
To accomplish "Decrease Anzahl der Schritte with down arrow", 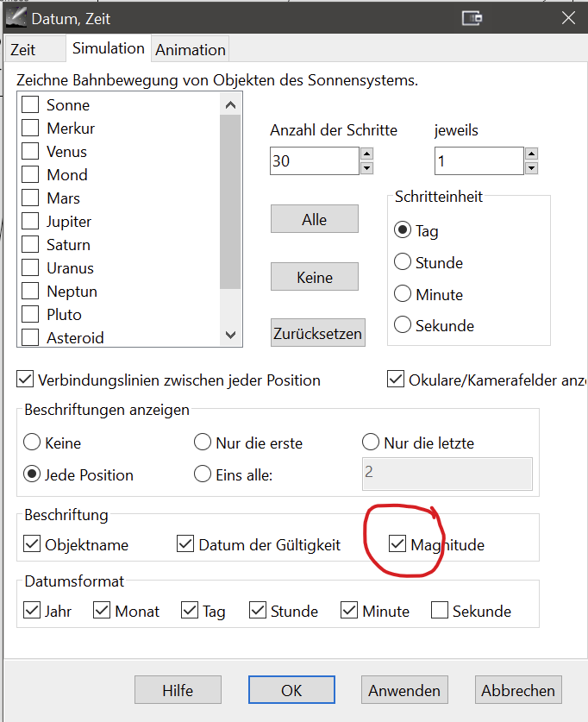I will tap(366, 167).
